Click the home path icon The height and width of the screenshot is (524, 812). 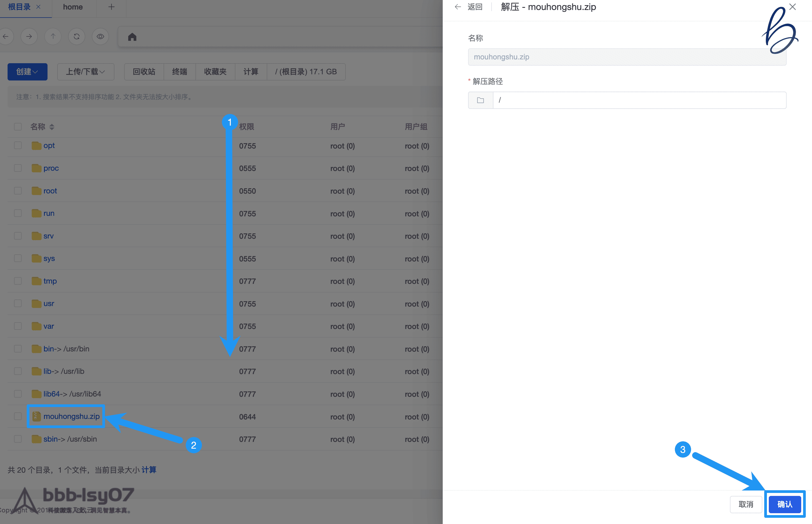pos(132,37)
